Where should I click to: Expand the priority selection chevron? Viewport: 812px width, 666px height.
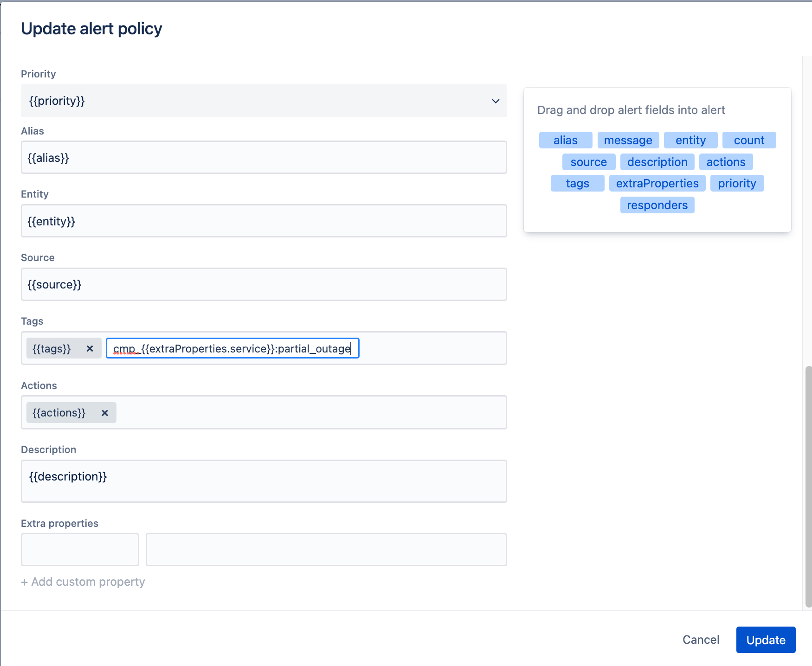click(495, 101)
